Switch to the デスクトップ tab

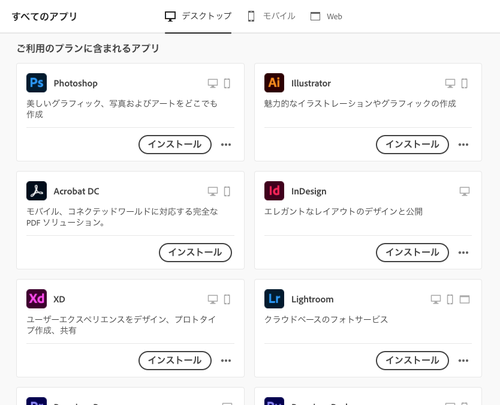click(198, 16)
